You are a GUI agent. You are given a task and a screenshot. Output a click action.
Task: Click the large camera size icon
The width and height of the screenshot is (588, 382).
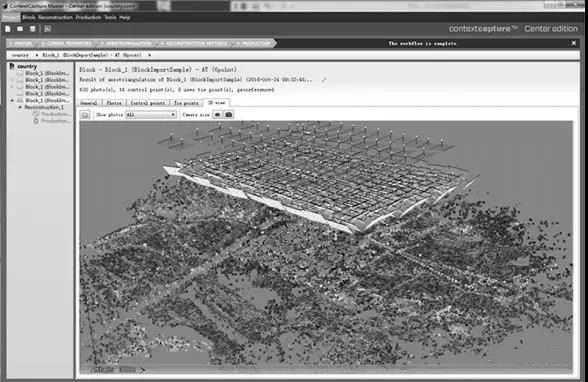pyautogui.click(x=229, y=114)
